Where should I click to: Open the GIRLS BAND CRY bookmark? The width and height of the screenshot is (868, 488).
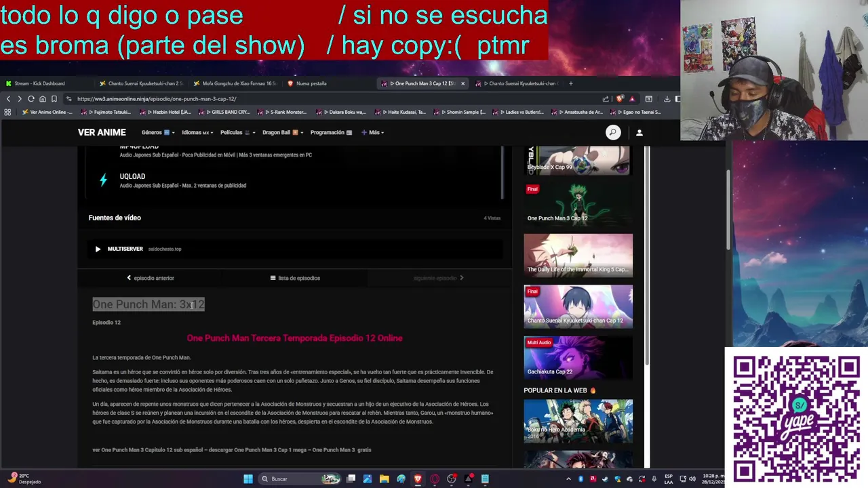[x=226, y=112]
